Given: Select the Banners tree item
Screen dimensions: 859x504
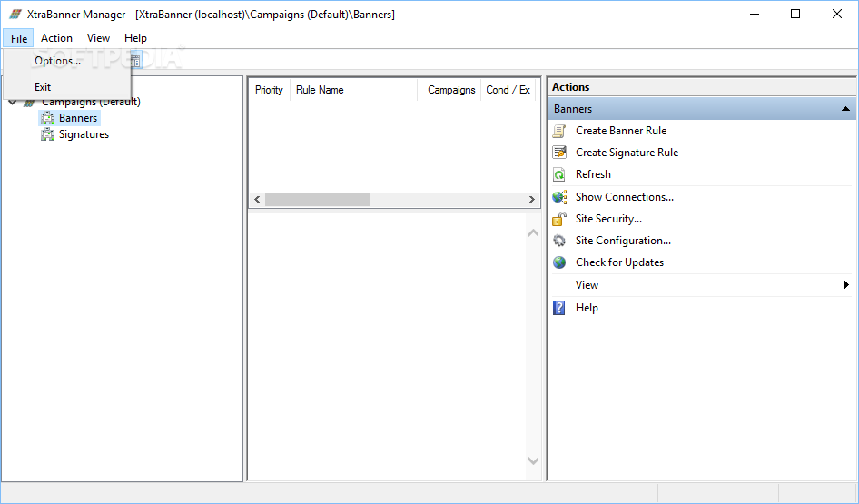Looking at the screenshot, I should pyautogui.click(x=78, y=118).
